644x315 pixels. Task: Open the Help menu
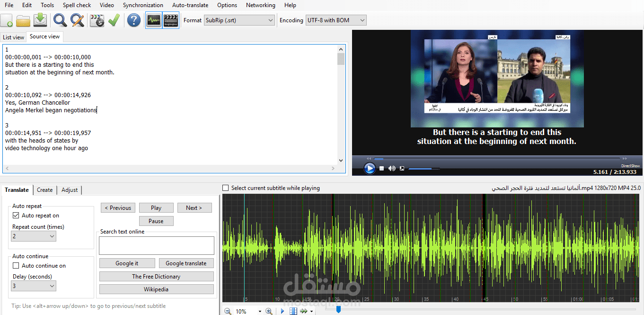[290, 5]
